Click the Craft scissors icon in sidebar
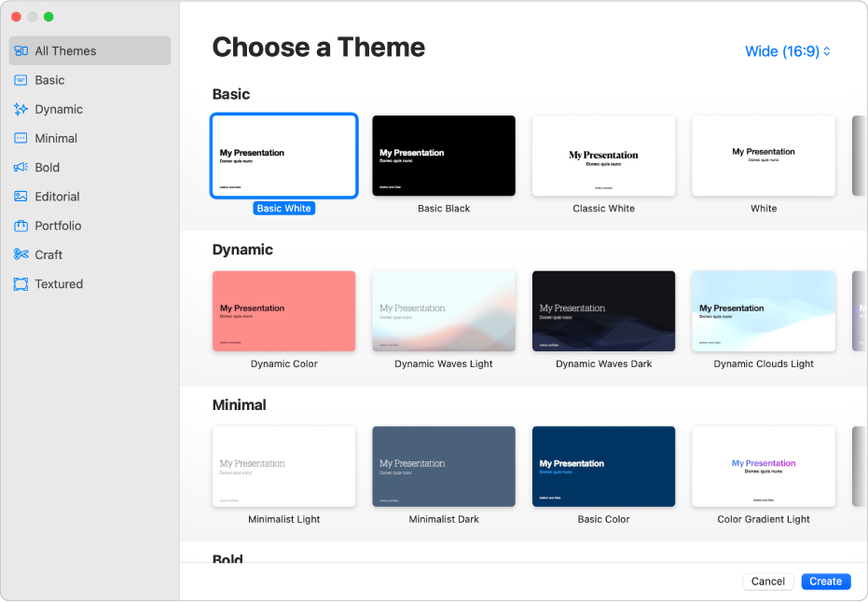 point(21,254)
